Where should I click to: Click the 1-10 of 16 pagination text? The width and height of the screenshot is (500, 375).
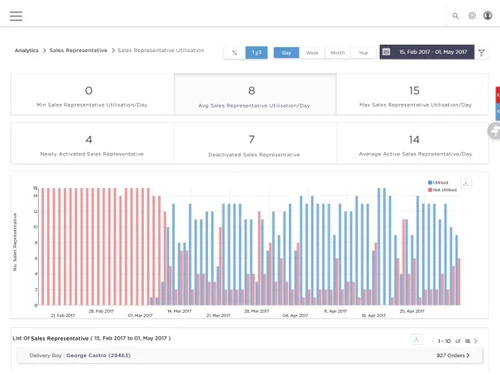454,341
